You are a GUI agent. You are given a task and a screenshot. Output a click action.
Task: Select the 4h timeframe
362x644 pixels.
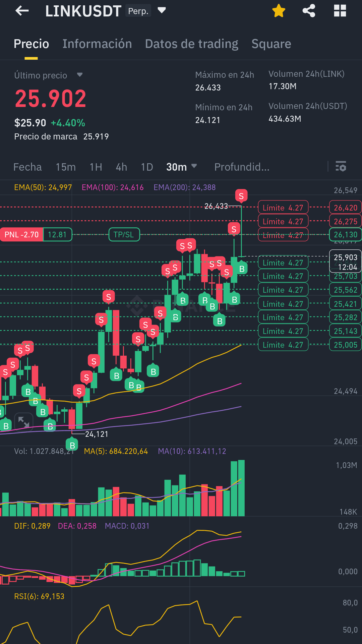point(121,167)
